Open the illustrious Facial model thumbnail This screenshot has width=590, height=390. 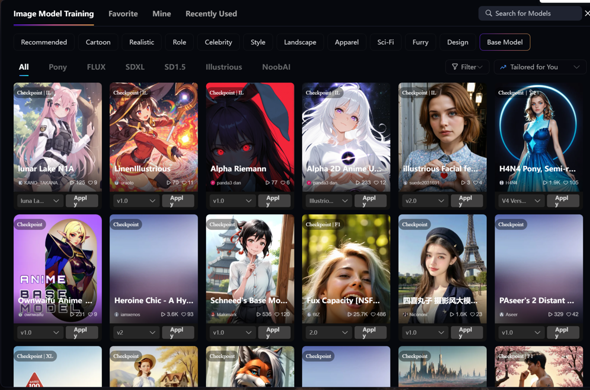pyautogui.click(x=442, y=137)
